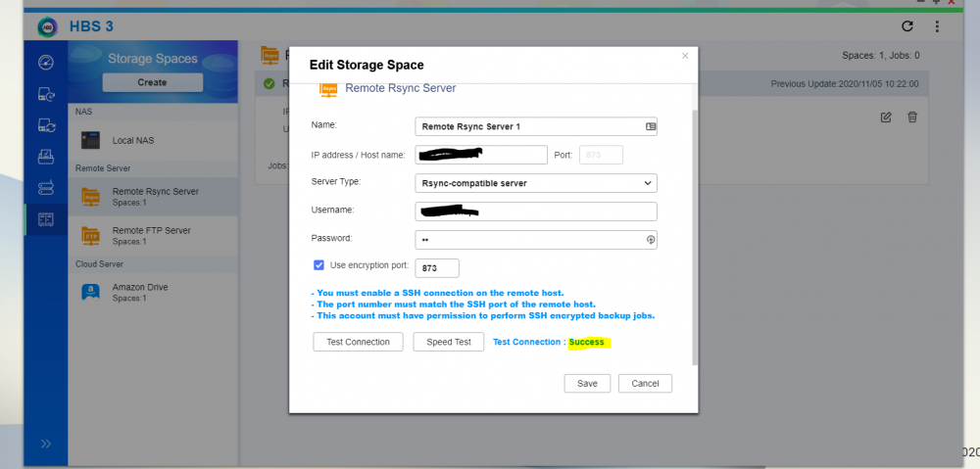Click the Remote Rsync Server dialog icon
This screenshot has height=469, width=980.
328,89
